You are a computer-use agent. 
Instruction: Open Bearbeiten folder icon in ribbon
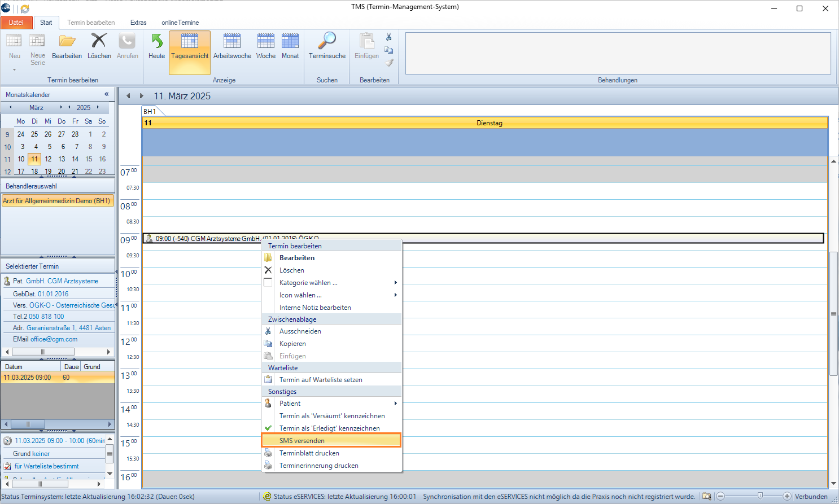tap(67, 41)
